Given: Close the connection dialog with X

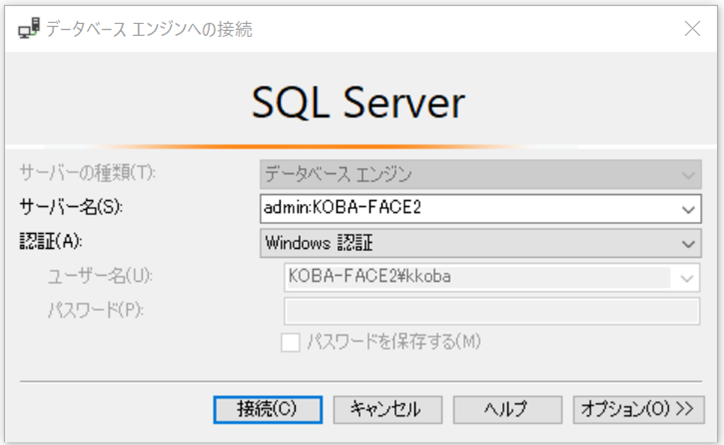Looking at the screenshot, I should point(692,29).
